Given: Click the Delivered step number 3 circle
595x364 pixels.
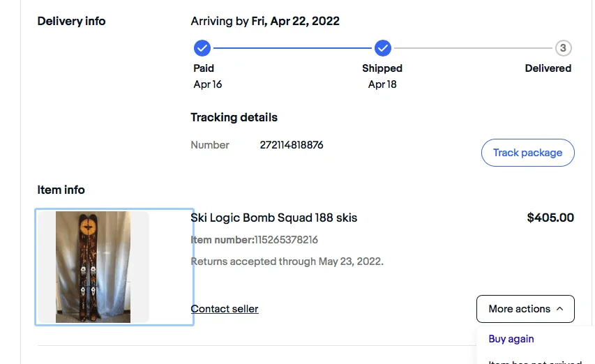Looking at the screenshot, I should point(563,48).
